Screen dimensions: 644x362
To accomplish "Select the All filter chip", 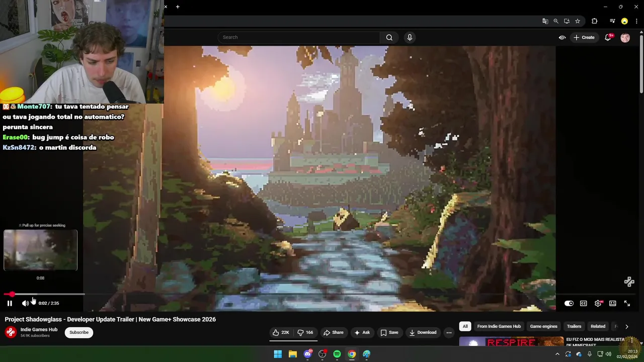I will click(465, 326).
